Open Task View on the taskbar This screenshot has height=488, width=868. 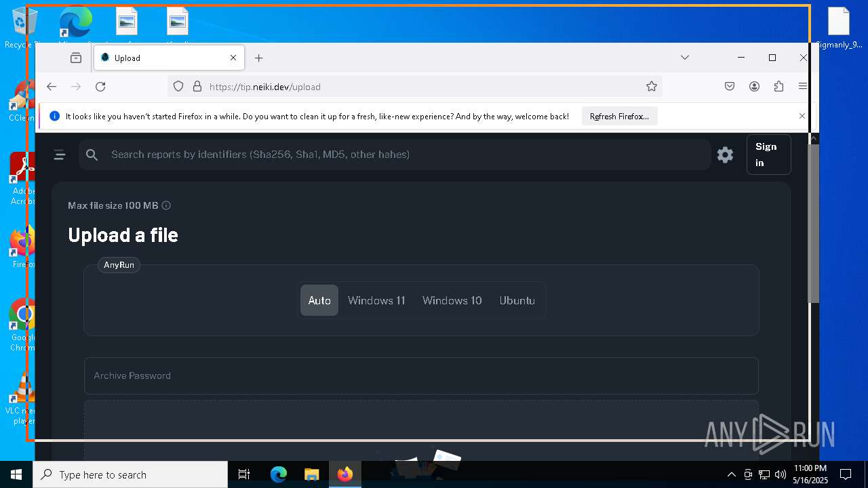244,474
